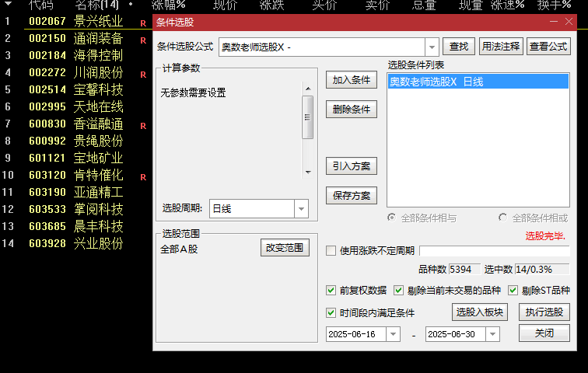Viewport: 588px width, 373px height.
Task: Click the 品种数 field showing 5394
Action: (464, 270)
